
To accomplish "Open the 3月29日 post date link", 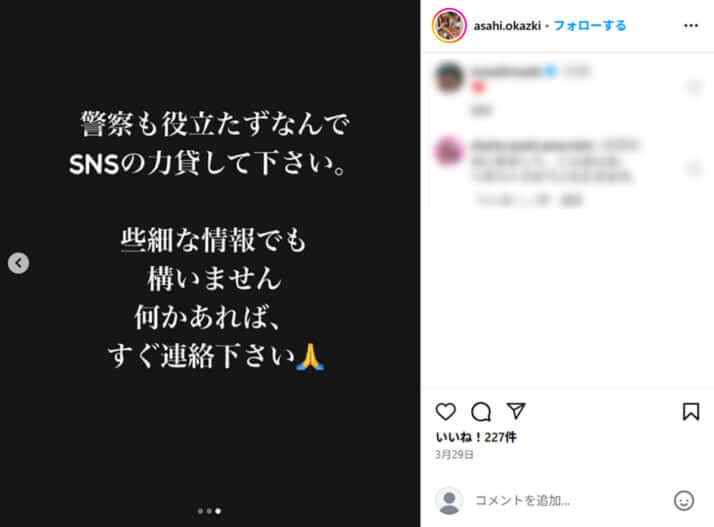I will (x=454, y=454).
